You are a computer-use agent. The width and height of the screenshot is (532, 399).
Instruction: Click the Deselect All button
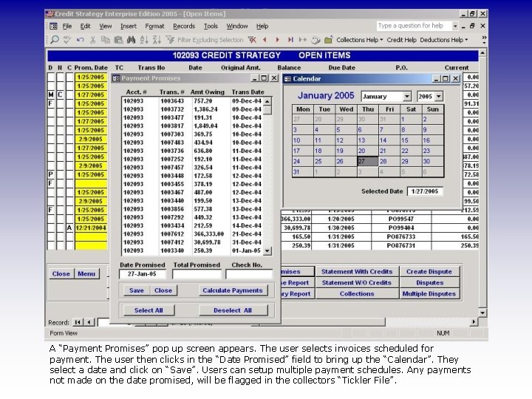[x=233, y=310]
